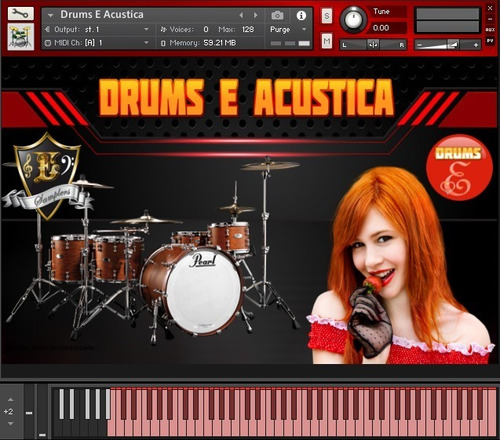Minimize instrument header with minus button

490,19
